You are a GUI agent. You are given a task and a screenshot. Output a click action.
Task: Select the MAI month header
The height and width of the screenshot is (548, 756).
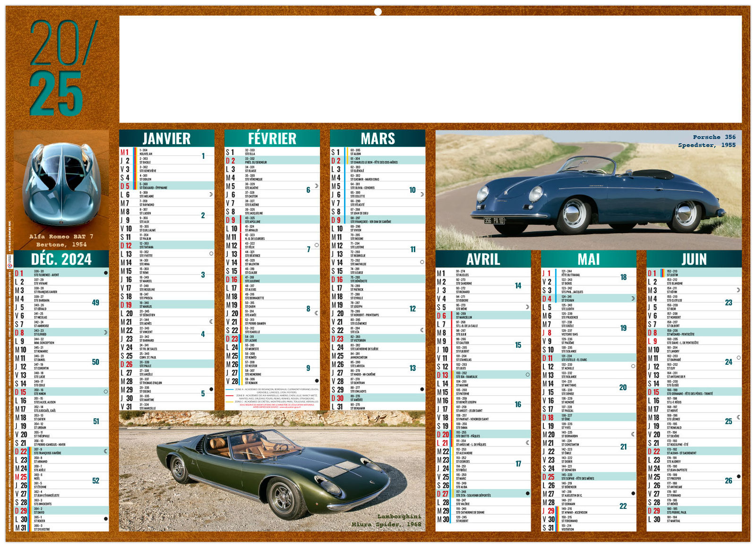pyautogui.click(x=589, y=259)
